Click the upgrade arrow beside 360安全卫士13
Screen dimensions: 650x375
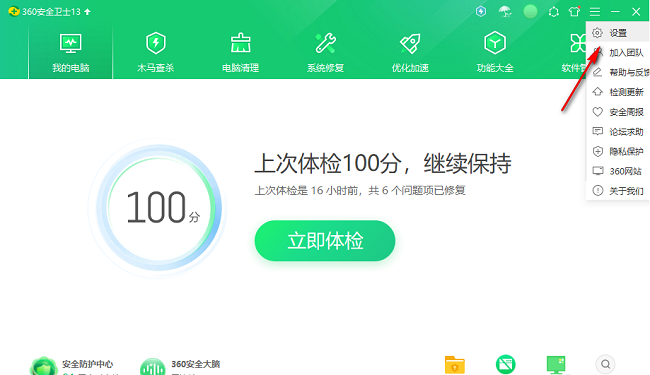[87, 12]
